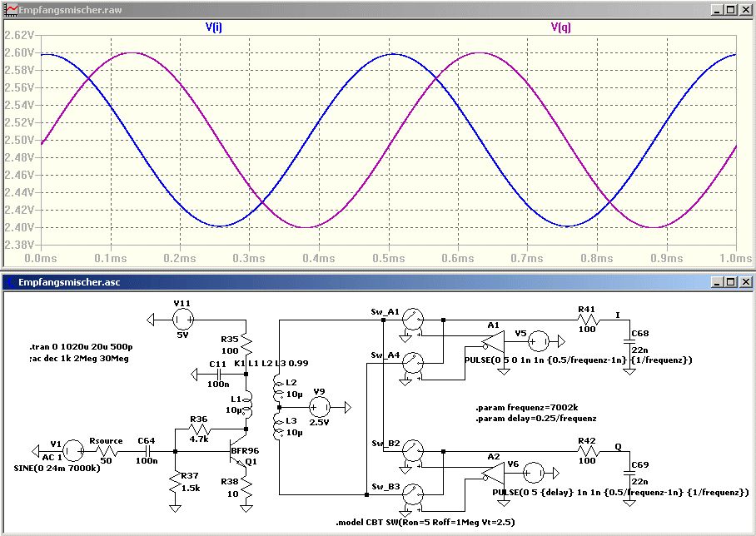Click the vertical voltage axis at 2.50V
The height and width of the screenshot is (536, 756).
pos(18,140)
